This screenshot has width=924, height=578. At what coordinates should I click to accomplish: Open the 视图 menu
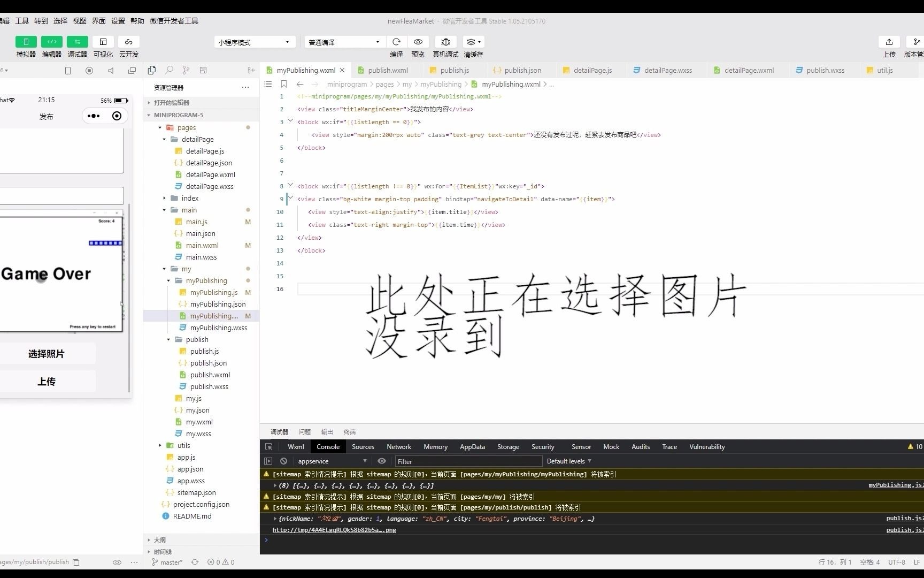pyautogui.click(x=80, y=21)
